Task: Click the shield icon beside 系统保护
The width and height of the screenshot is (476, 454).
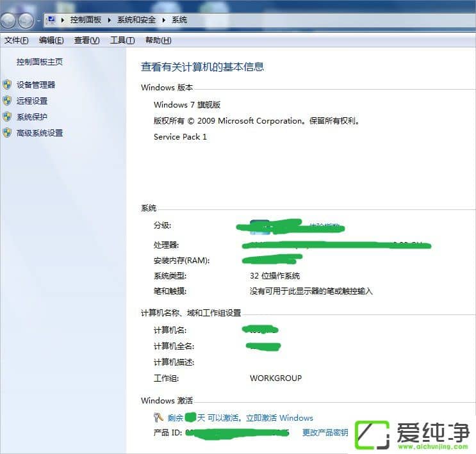Action: (x=7, y=117)
